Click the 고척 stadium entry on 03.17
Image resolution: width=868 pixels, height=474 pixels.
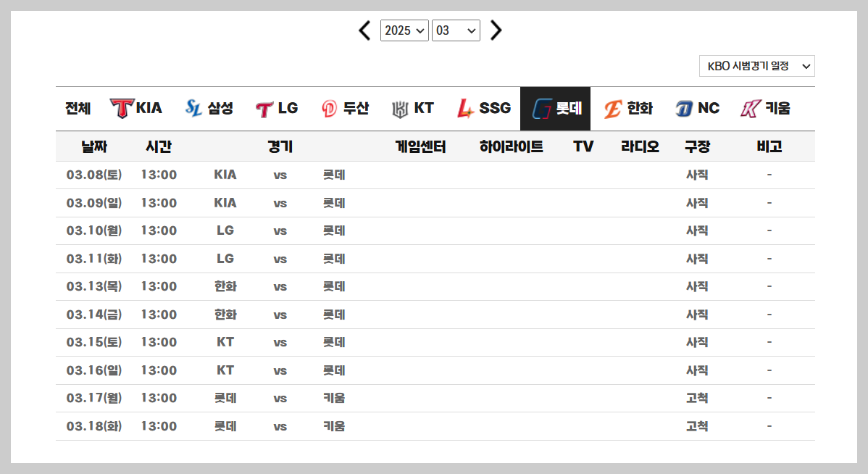point(696,398)
